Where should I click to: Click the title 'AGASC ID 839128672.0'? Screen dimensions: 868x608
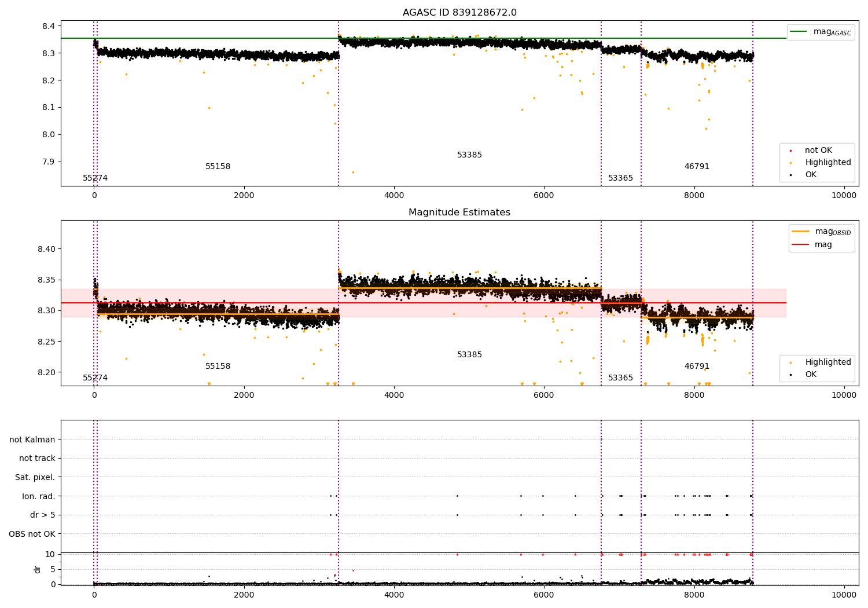pos(459,13)
